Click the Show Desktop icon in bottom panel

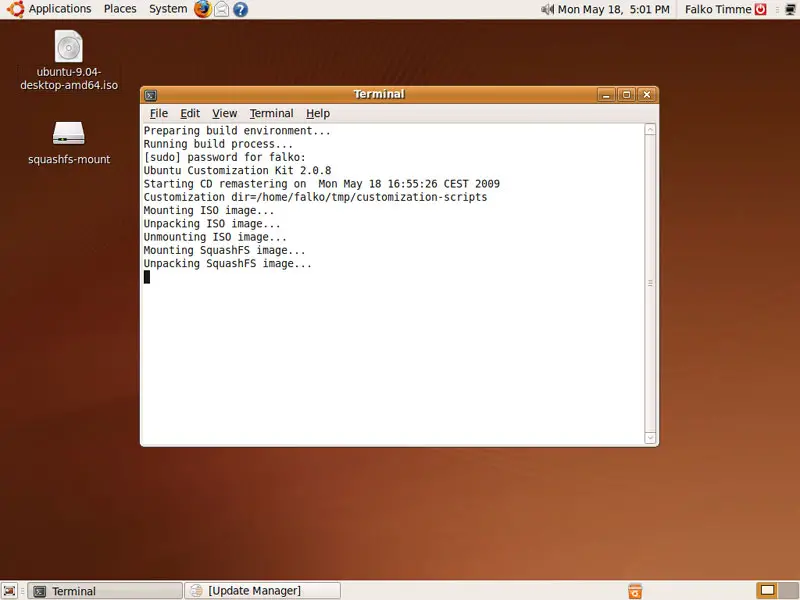[10, 591]
